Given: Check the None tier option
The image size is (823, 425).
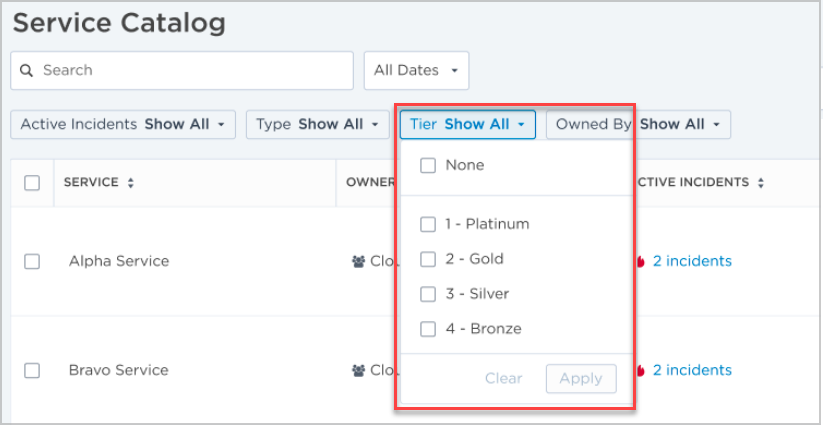Looking at the screenshot, I should point(428,166).
